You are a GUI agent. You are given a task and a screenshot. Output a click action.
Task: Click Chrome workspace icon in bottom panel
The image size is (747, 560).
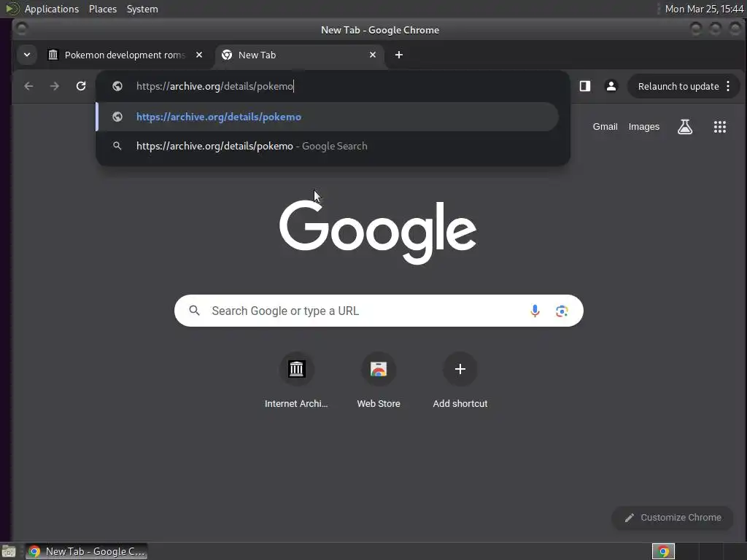click(x=663, y=551)
